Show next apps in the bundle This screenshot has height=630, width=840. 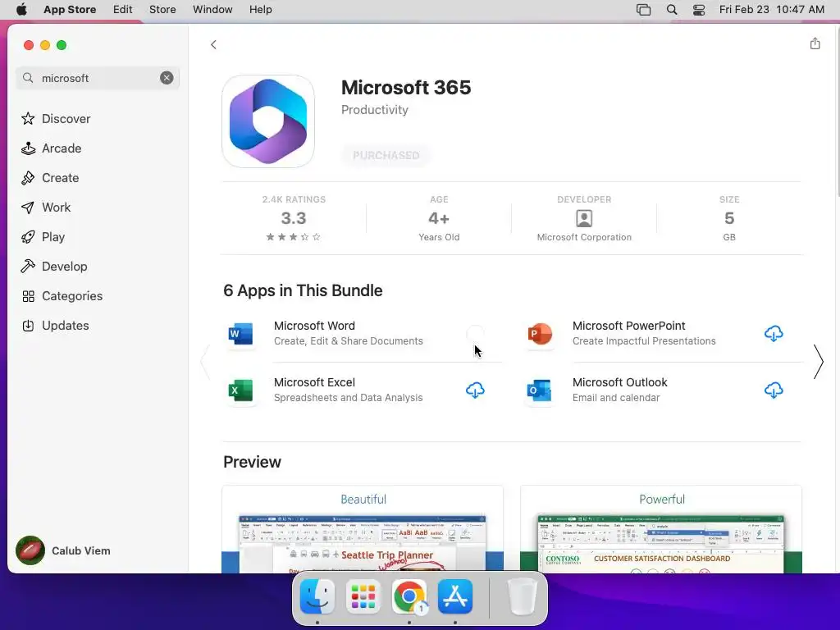click(818, 362)
